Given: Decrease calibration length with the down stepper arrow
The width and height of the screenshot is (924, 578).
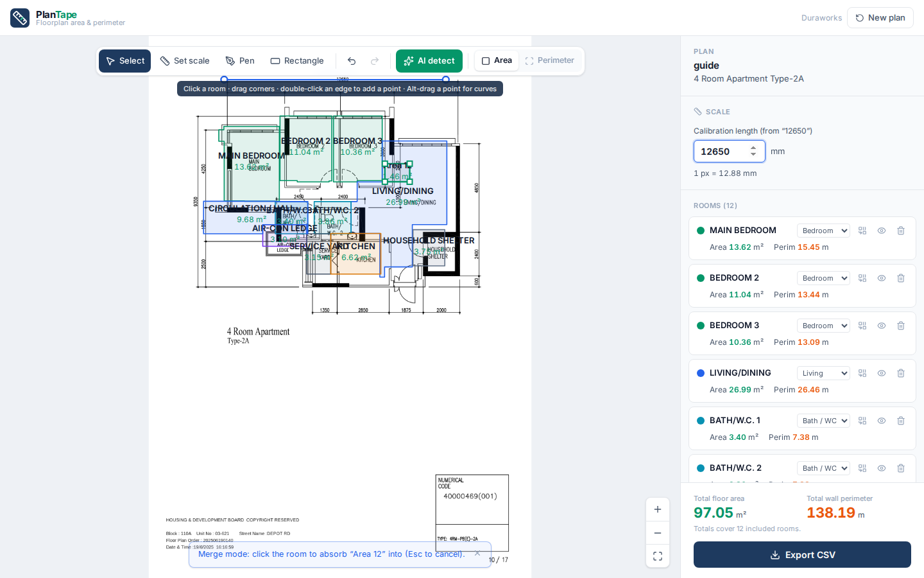Looking at the screenshot, I should [753, 155].
